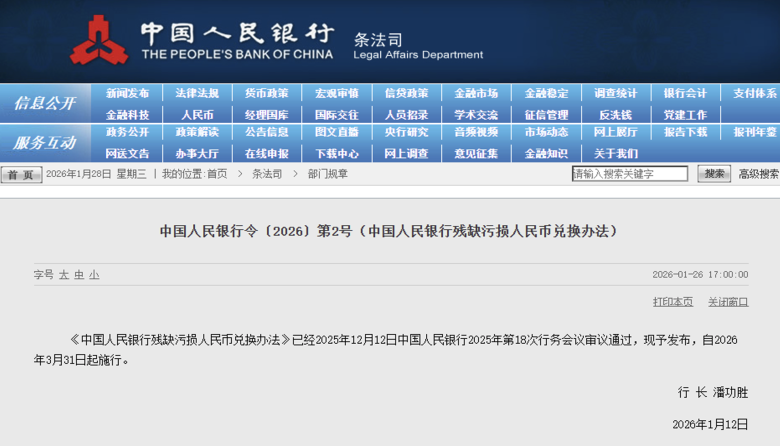Open the 法律法规 navigation item
Viewport: 780px width, 446px height.
click(x=197, y=93)
